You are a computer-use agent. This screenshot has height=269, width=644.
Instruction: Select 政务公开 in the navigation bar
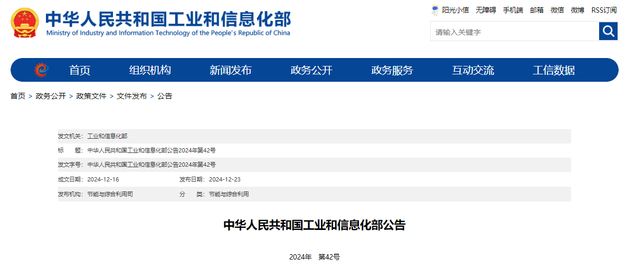tap(311, 70)
